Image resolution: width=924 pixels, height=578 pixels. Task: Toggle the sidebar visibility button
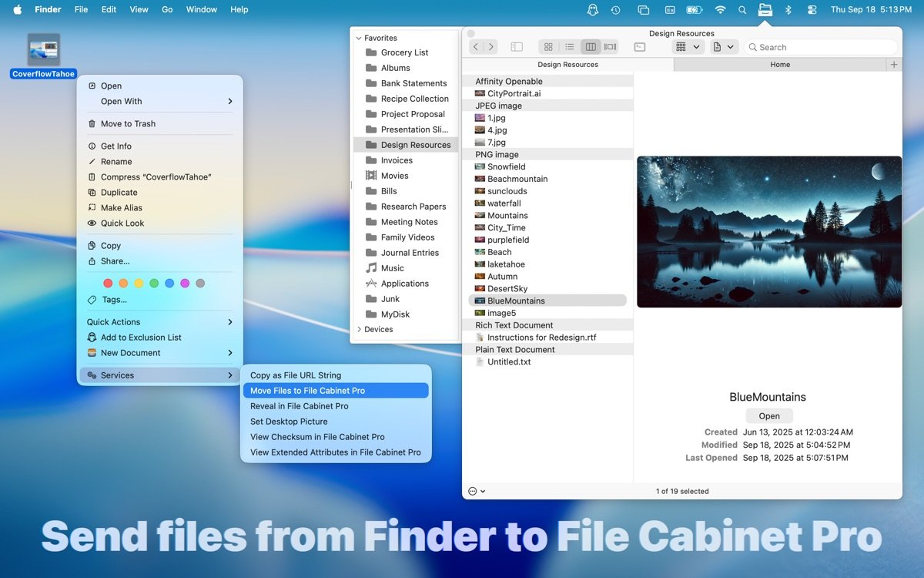click(x=517, y=47)
